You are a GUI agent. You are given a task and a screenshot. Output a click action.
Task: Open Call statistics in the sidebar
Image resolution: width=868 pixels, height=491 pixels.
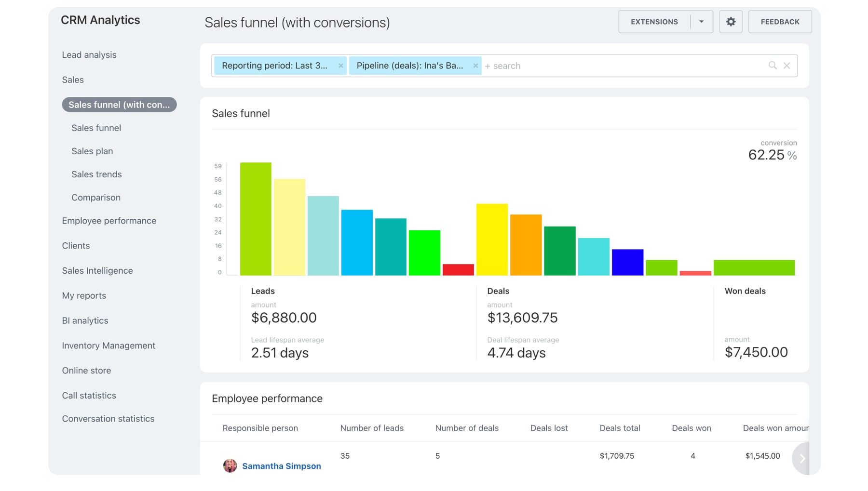89,396
